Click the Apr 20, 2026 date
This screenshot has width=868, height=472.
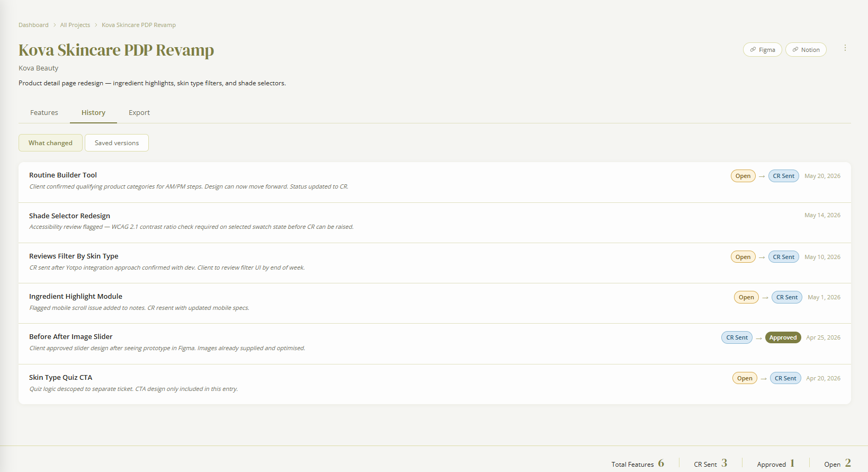(823, 378)
